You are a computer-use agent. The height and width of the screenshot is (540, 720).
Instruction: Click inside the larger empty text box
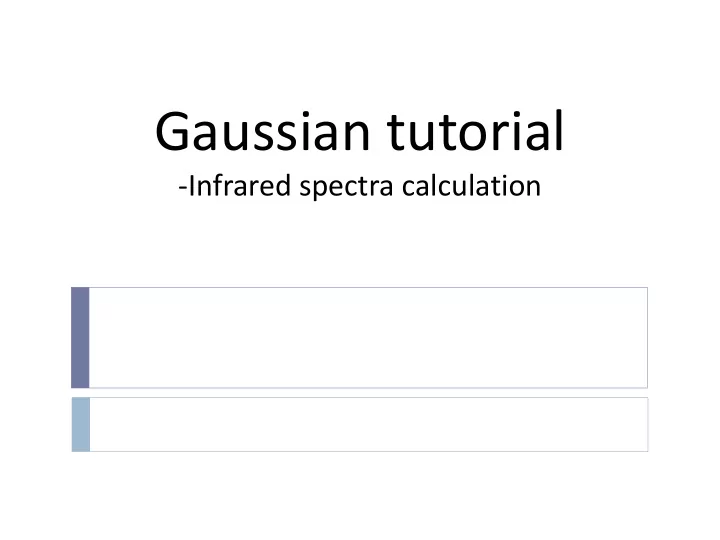(368, 338)
